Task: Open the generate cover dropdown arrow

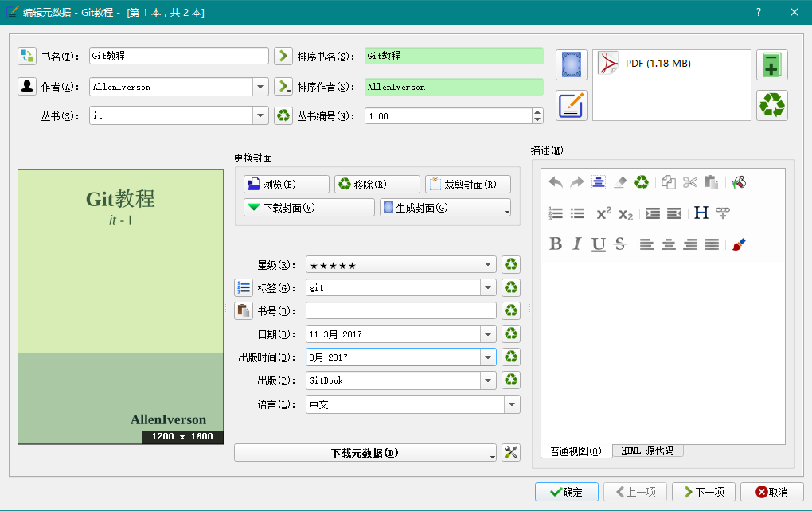Action: tap(506, 211)
